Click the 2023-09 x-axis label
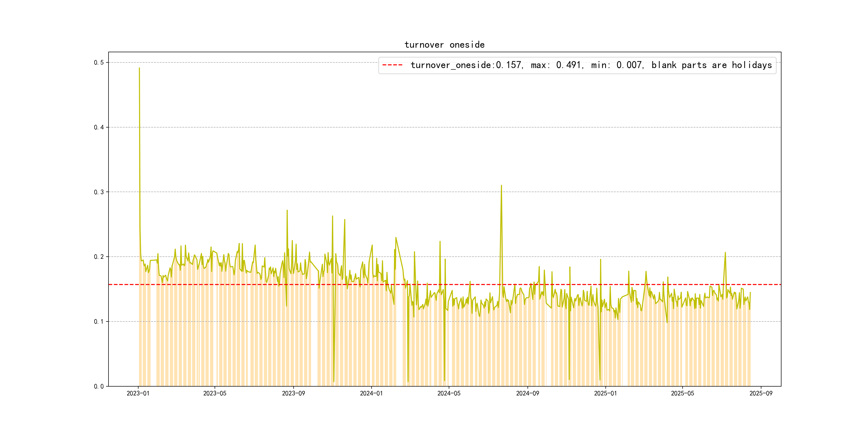Image resolution: width=868 pixels, height=434 pixels. (x=293, y=393)
